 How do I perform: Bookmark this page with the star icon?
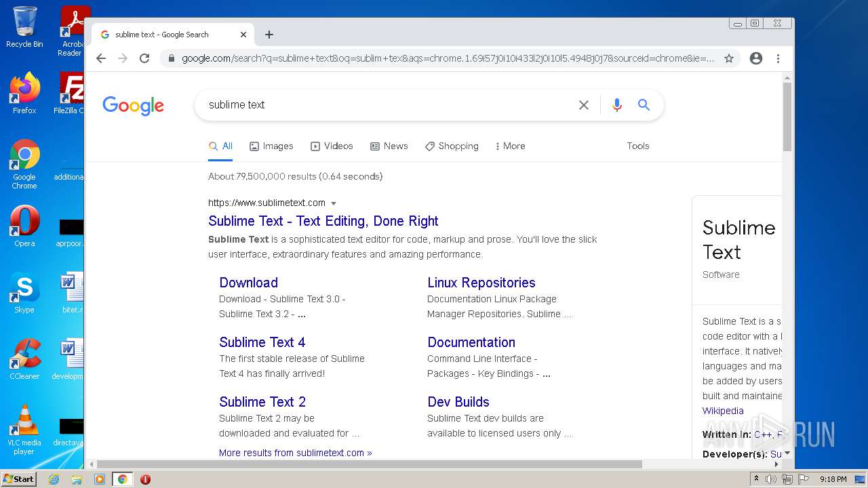coord(729,58)
